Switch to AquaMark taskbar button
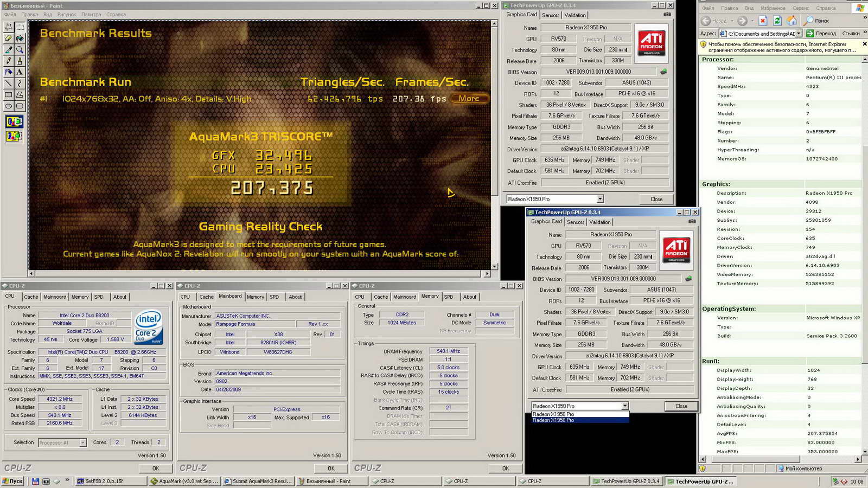 click(184, 481)
